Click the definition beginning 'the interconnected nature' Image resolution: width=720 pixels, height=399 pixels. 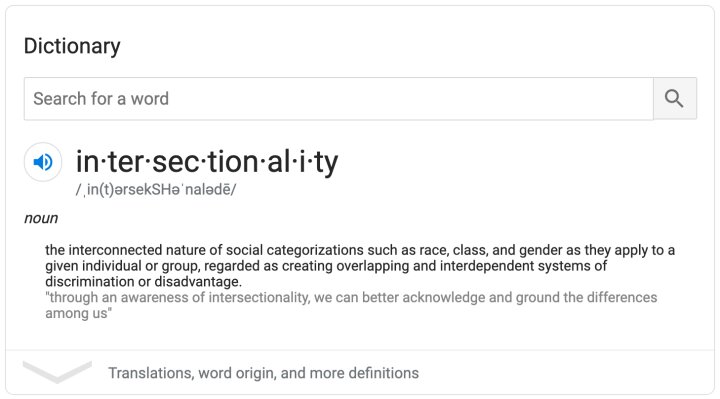click(360, 266)
